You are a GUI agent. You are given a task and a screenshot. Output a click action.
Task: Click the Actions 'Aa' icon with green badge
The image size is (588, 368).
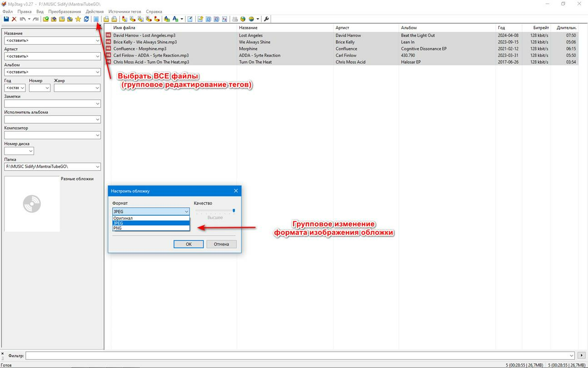[x=167, y=19]
